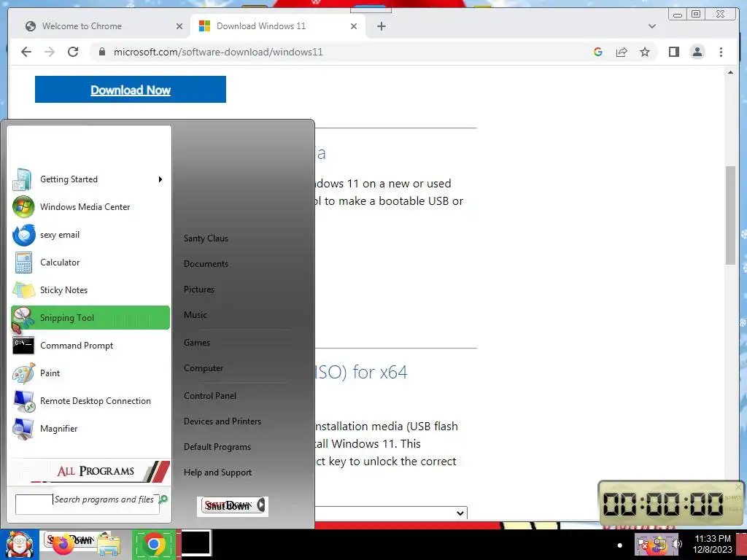
Task: Open Games from Start menu
Action: click(197, 343)
